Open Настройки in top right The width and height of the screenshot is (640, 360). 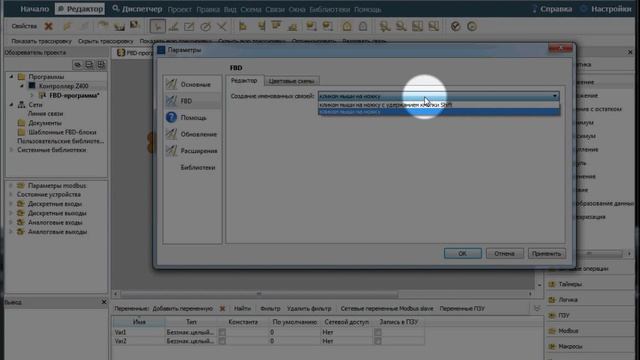click(611, 9)
